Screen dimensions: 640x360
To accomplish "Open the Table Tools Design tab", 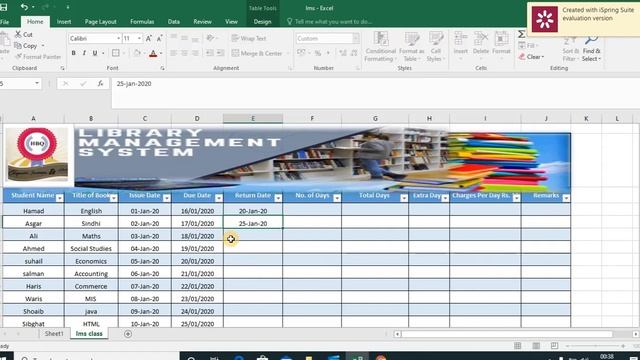I will coord(262,22).
